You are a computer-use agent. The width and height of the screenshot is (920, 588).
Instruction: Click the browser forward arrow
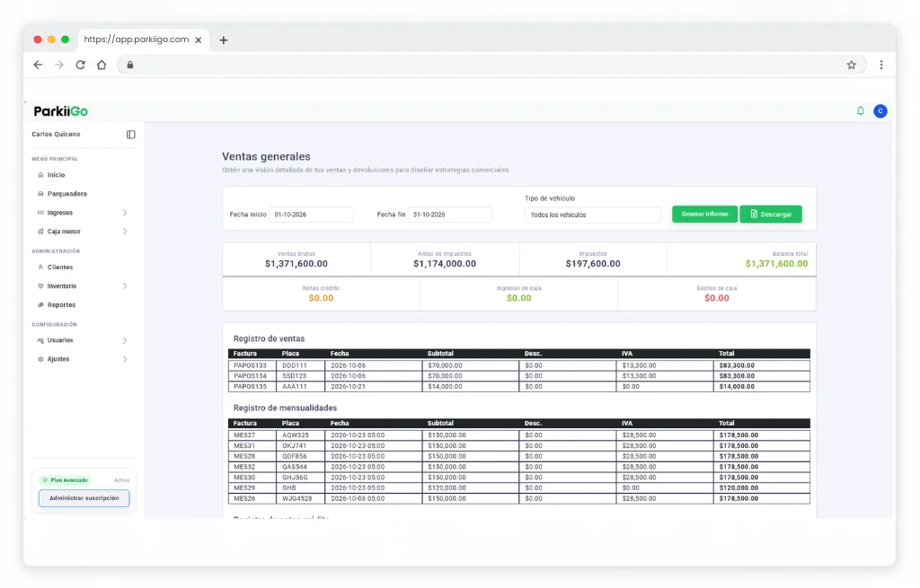[59, 65]
